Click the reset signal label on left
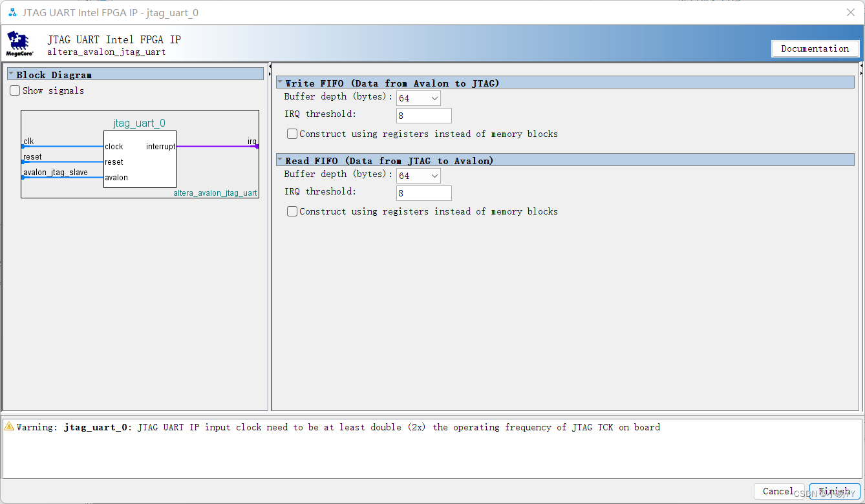The height and width of the screenshot is (504, 865). (x=32, y=156)
